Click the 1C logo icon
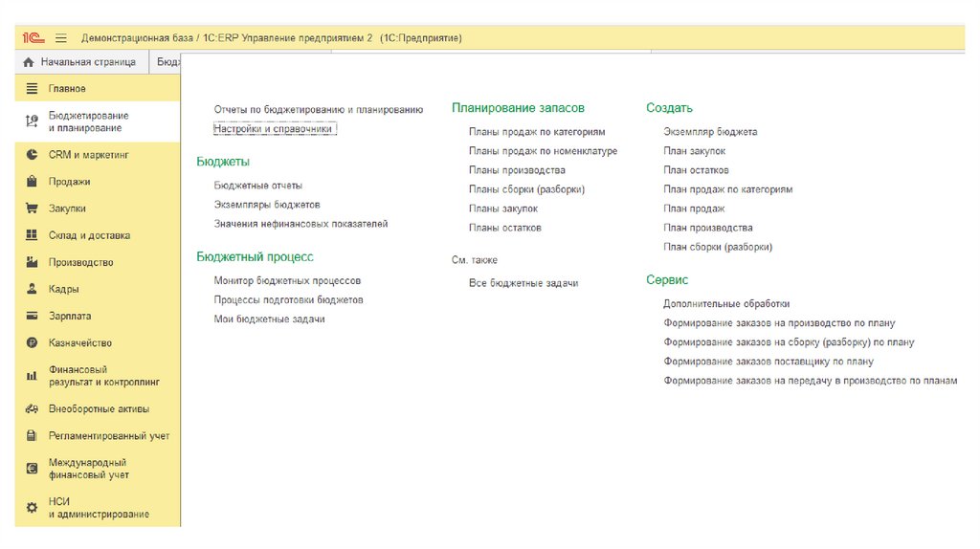Viewport: 980px width, 549px height. [33, 38]
